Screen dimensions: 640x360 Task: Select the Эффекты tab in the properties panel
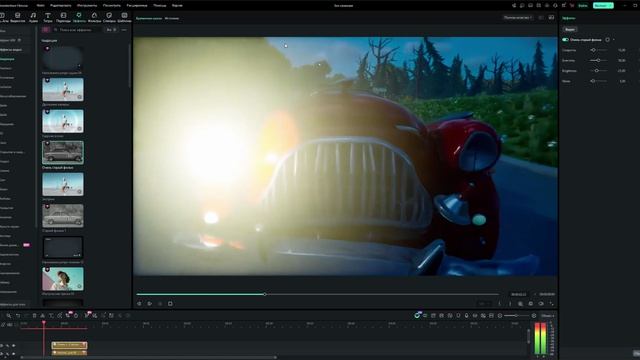[569, 18]
